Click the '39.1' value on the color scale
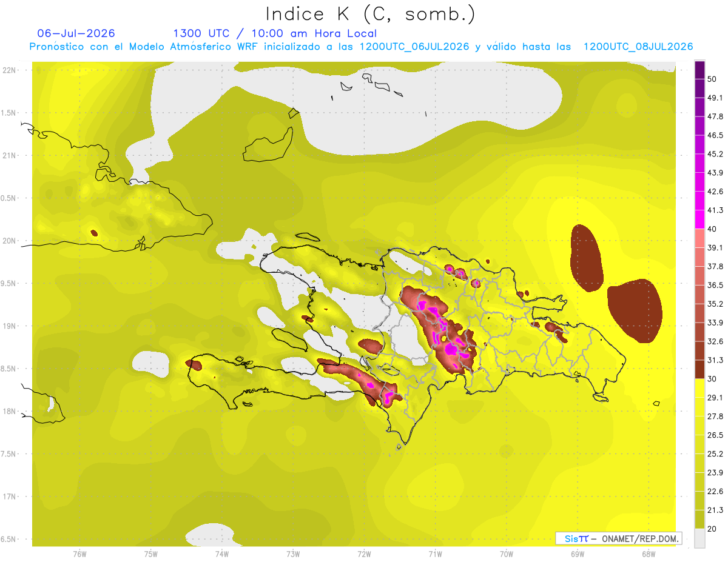This screenshot has width=728, height=562. [715, 247]
